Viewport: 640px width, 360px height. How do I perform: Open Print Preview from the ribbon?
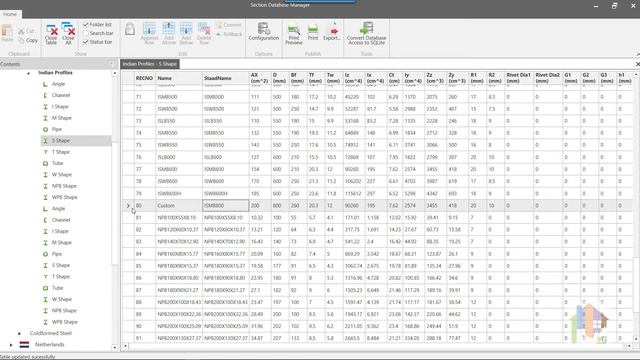tap(294, 34)
